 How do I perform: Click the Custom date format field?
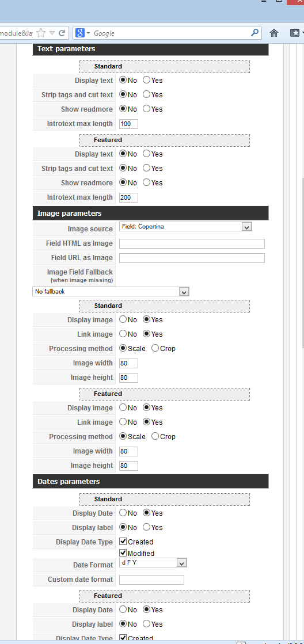click(151, 580)
